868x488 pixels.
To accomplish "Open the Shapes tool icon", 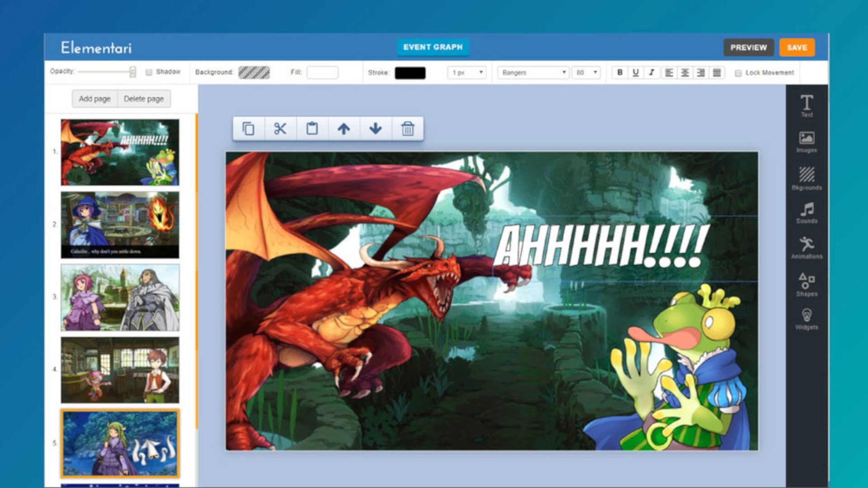I will point(807,285).
